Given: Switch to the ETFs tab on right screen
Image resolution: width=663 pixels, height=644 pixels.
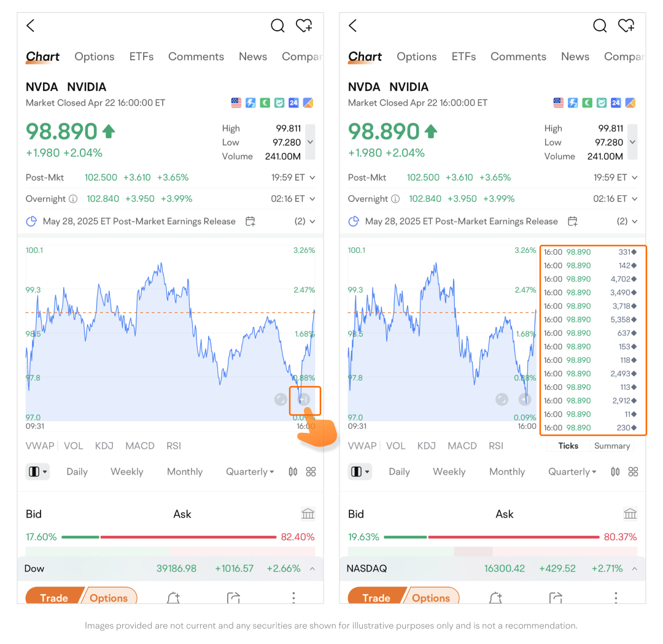Looking at the screenshot, I should coord(463,56).
